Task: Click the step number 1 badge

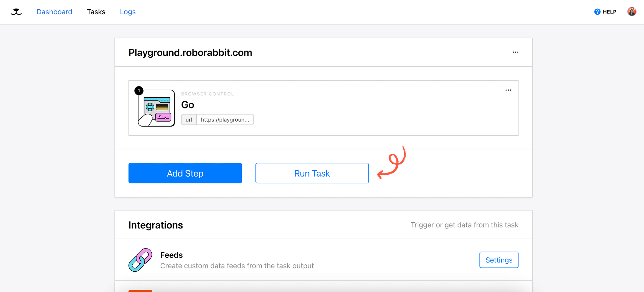Action: click(139, 91)
